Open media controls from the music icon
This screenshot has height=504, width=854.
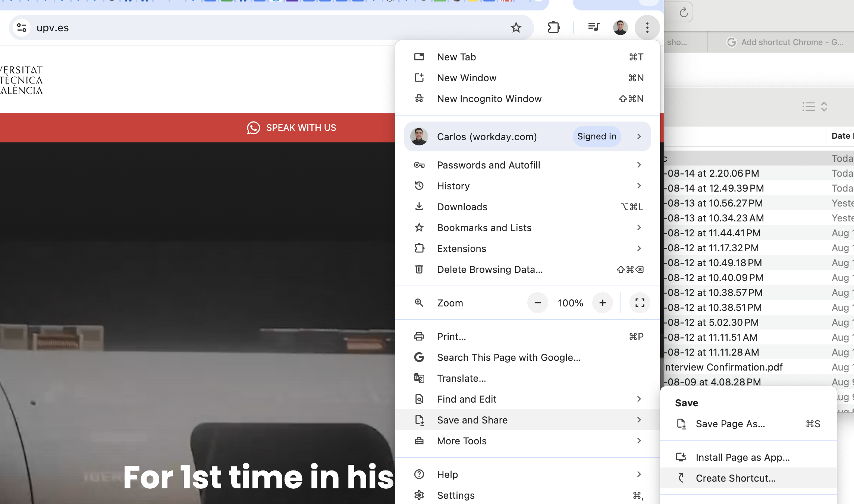tap(593, 27)
